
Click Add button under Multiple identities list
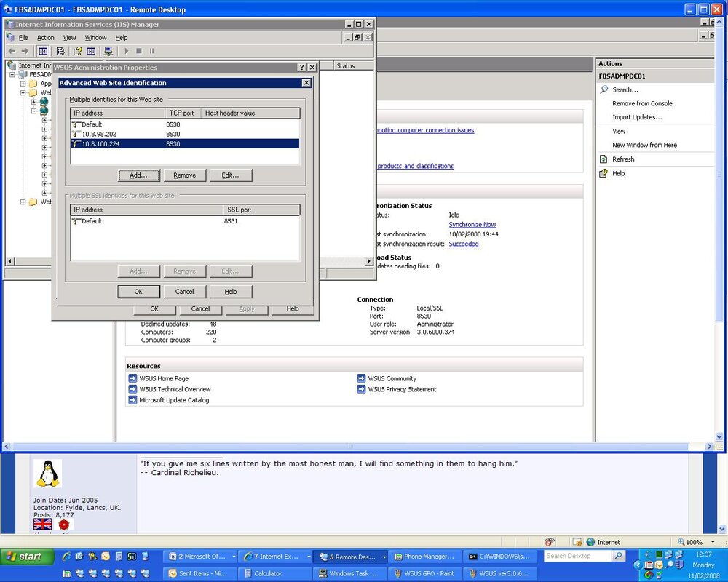(138, 175)
